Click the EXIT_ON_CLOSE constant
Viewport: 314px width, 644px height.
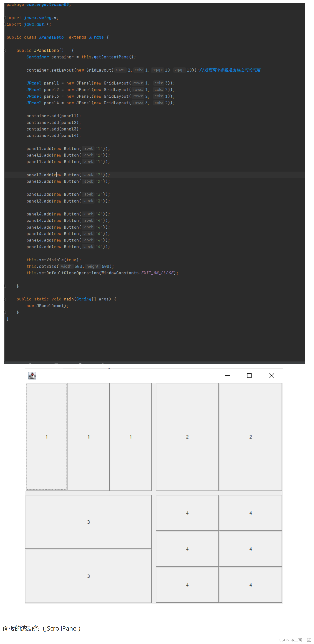[157, 273]
